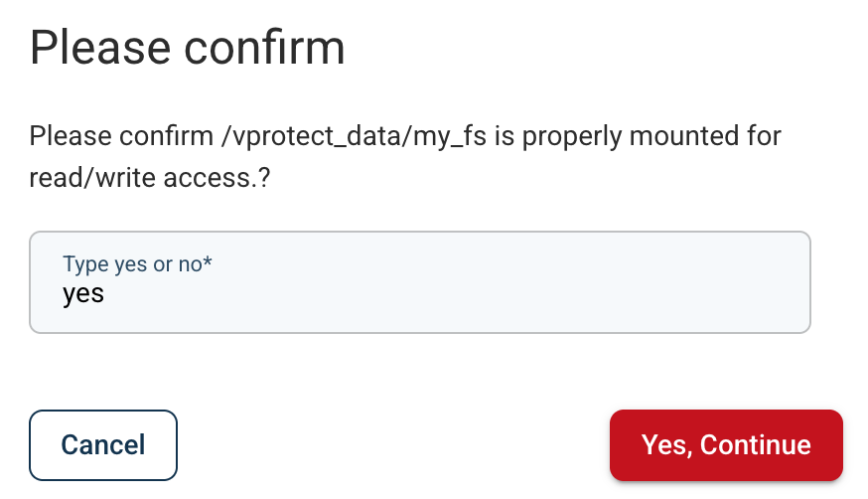Click the 'Type yes or no*' field label

point(138,264)
